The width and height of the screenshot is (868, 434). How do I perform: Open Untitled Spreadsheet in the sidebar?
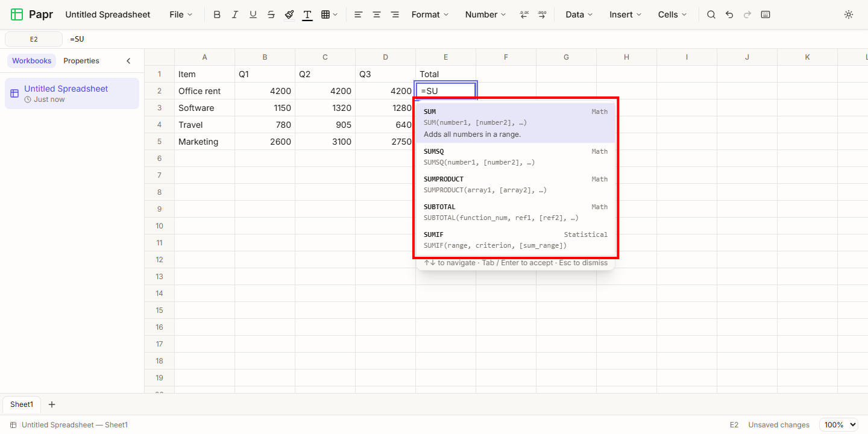(x=72, y=93)
